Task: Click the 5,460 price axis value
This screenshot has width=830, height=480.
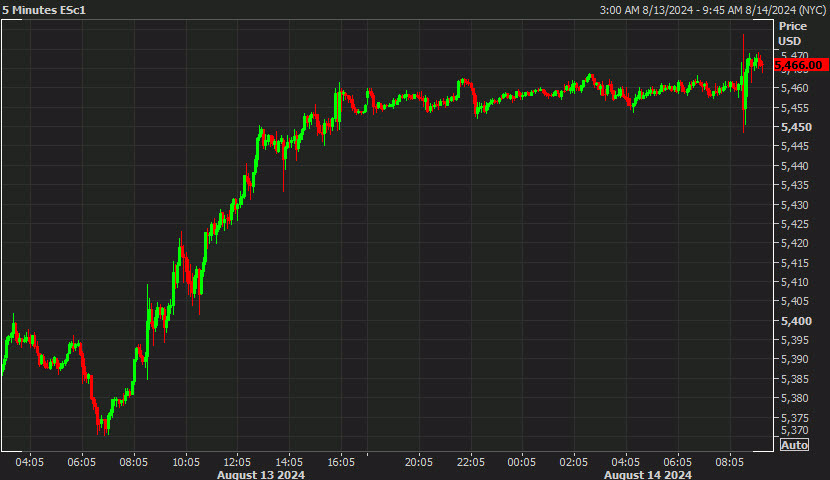Action: coord(795,88)
